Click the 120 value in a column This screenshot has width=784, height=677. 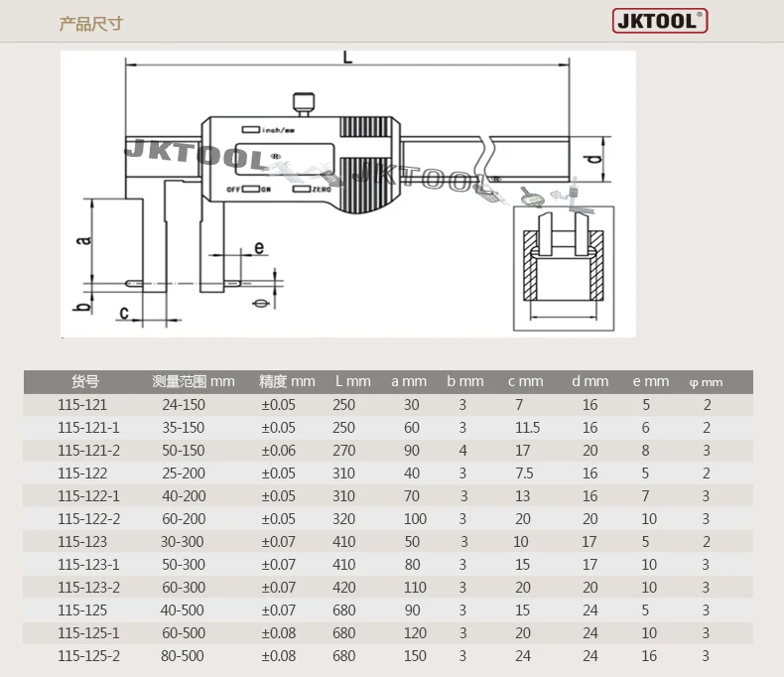(415, 633)
